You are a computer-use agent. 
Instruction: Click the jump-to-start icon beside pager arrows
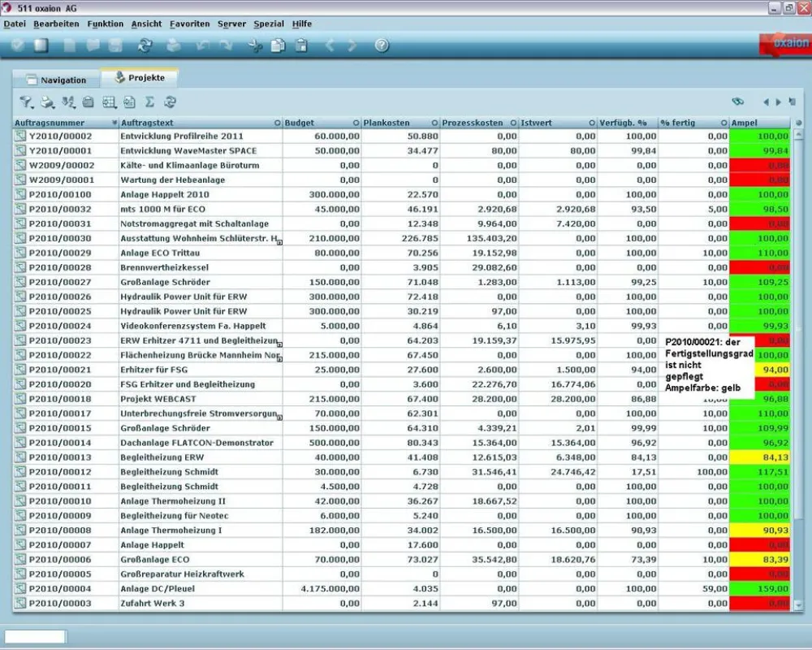pos(793,102)
